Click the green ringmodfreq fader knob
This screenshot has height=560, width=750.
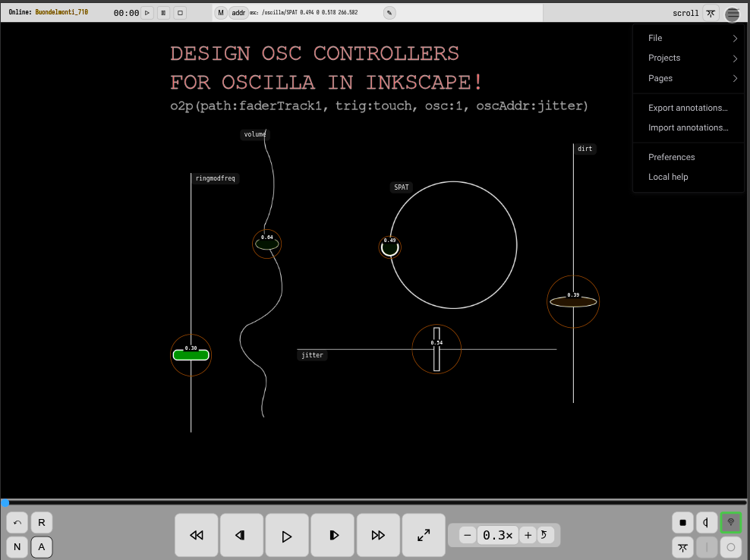tap(191, 354)
